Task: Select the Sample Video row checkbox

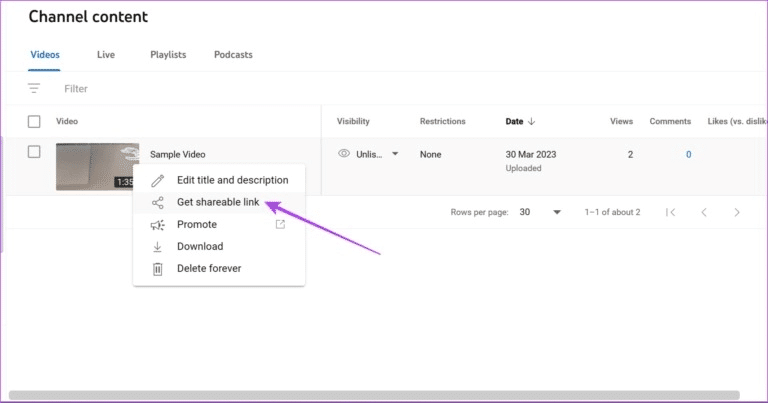Action: click(34, 152)
